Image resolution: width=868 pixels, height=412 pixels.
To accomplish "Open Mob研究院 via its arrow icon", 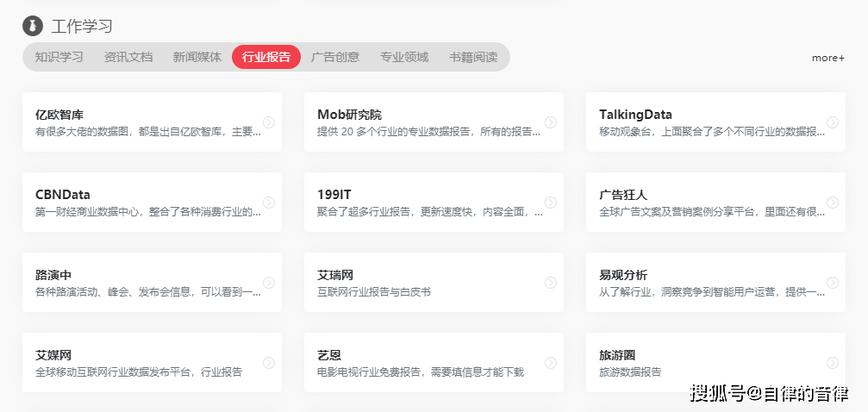I will tap(550, 122).
